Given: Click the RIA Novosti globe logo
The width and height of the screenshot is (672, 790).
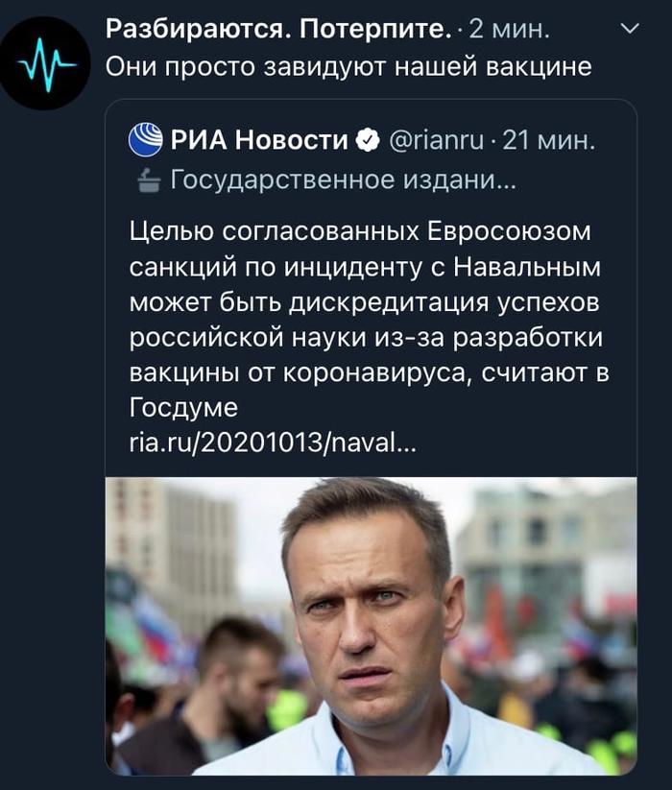Looking at the screenshot, I should [146, 140].
